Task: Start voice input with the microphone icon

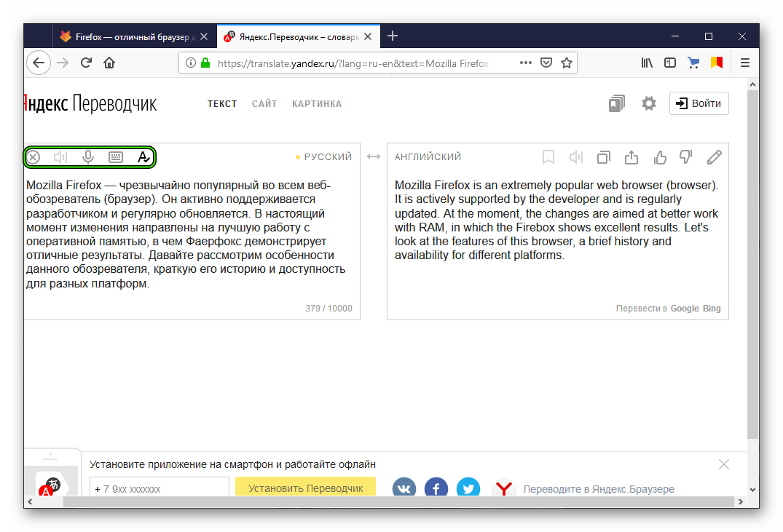Action: (88, 157)
